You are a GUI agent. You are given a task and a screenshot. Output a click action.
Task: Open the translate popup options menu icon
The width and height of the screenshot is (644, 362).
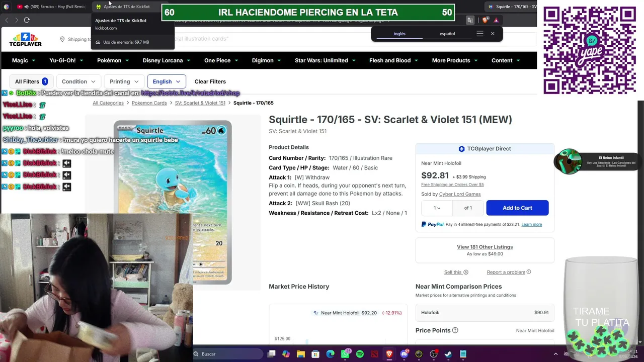pyautogui.click(x=479, y=34)
